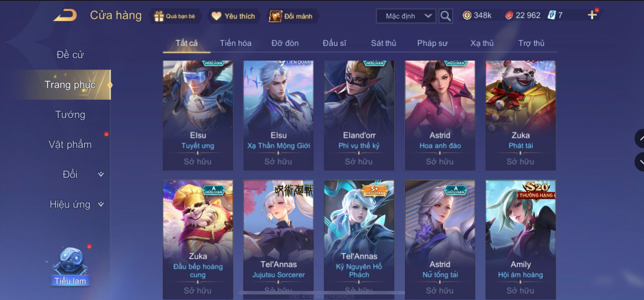Tap the golden back arrow icon
Image resolution: width=644 pixels, height=300 pixels.
(x=65, y=15)
